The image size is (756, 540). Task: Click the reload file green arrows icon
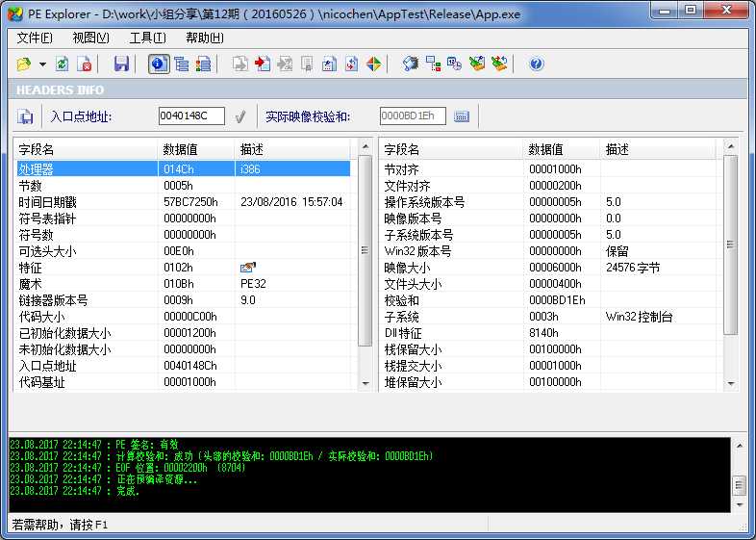click(62, 64)
